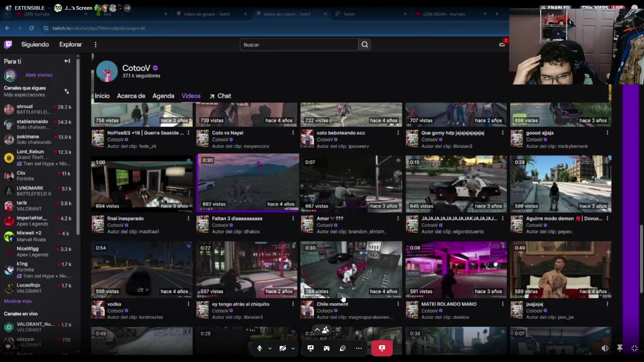Focus the Buscar search field

click(x=299, y=45)
